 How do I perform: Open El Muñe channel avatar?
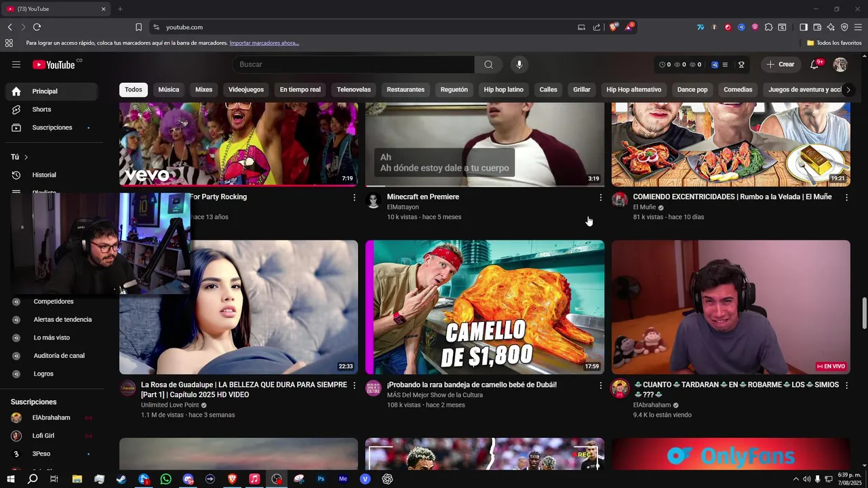point(620,200)
